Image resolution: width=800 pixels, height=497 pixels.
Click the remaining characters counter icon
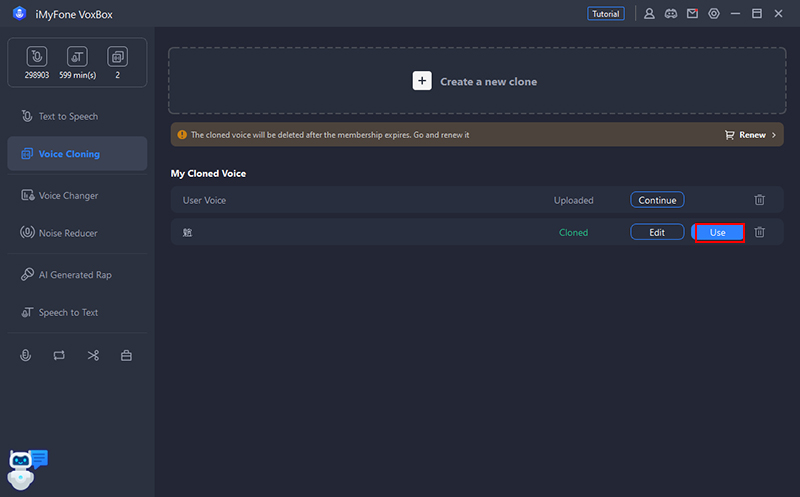(37, 56)
